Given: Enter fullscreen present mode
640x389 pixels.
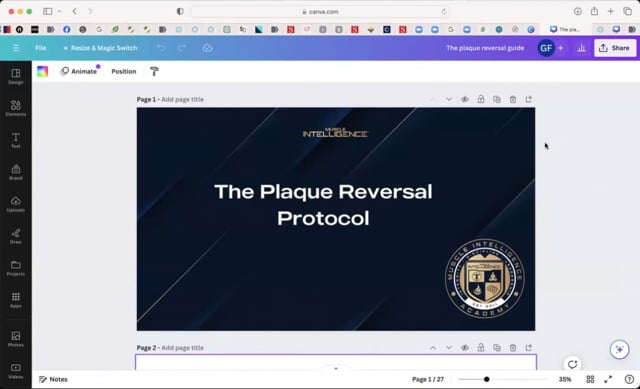Looking at the screenshot, I should point(608,379).
